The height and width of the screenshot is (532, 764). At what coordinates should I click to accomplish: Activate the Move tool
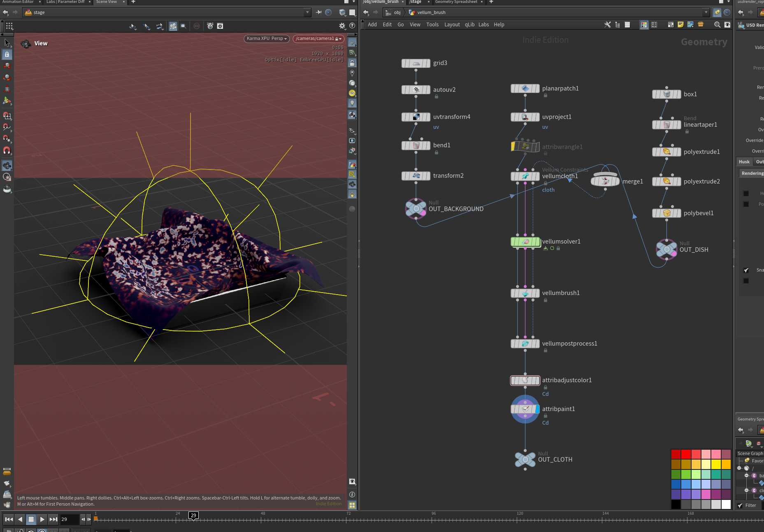coord(7,66)
